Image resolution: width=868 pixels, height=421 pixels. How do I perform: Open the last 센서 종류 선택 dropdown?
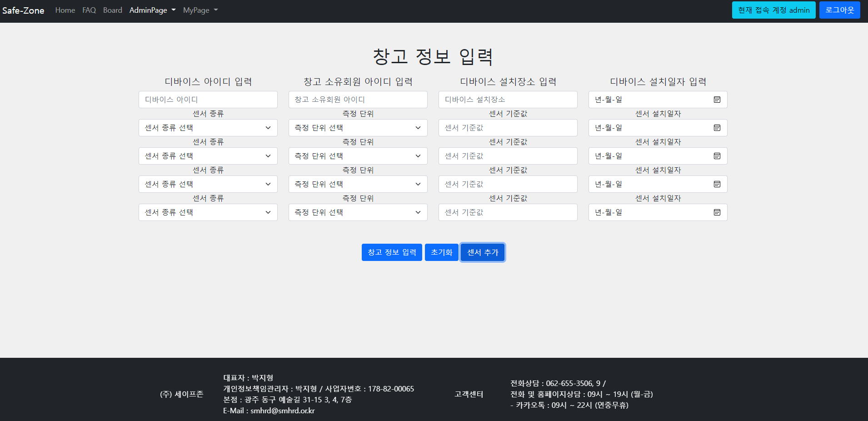[208, 212]
